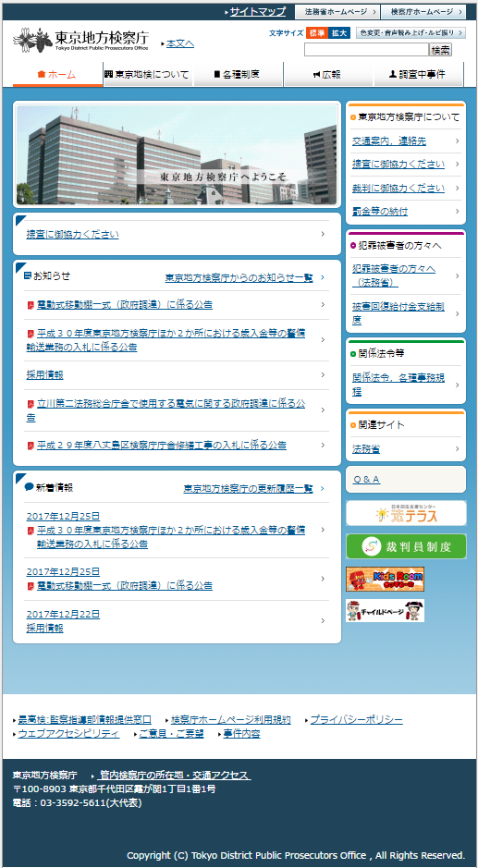Click PDF icon beside 電動式移動棚一式 in お知らせ

pos(31,305)
